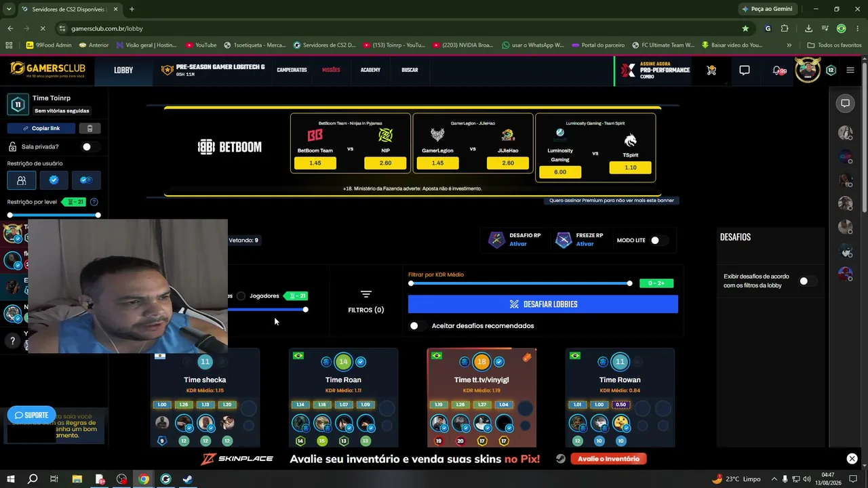Image resolution: width=868 pixels, height=488 pixels.
Task: Open Chrome media controls icon
Action: pos(825,28)
